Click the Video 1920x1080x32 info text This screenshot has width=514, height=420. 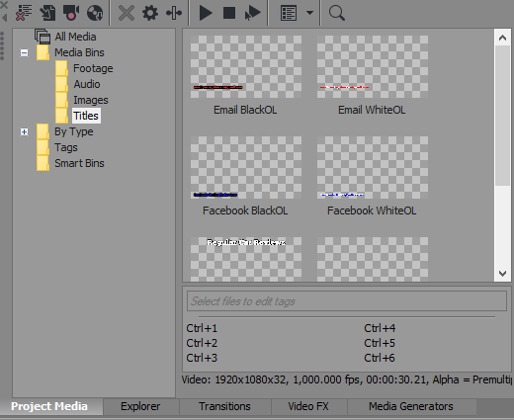coord(347,379)
